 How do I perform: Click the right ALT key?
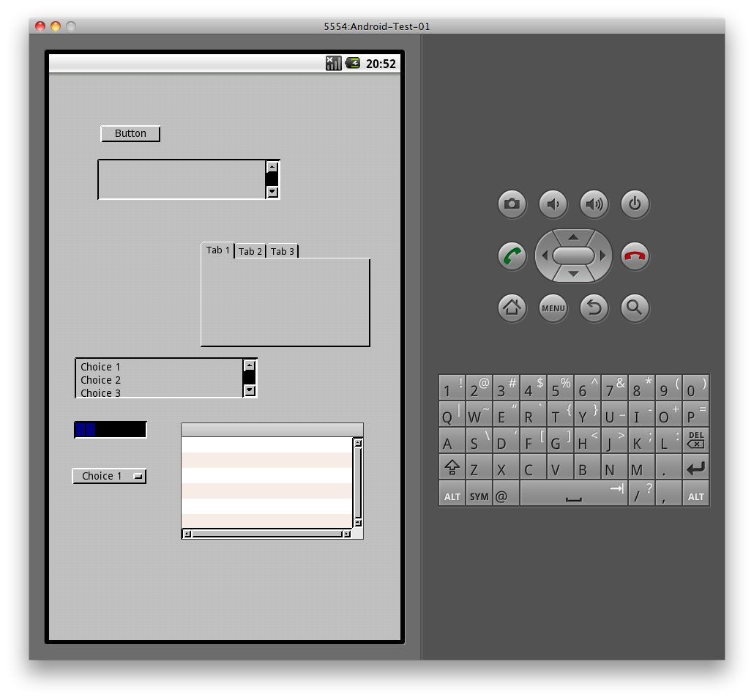point(696,494)
